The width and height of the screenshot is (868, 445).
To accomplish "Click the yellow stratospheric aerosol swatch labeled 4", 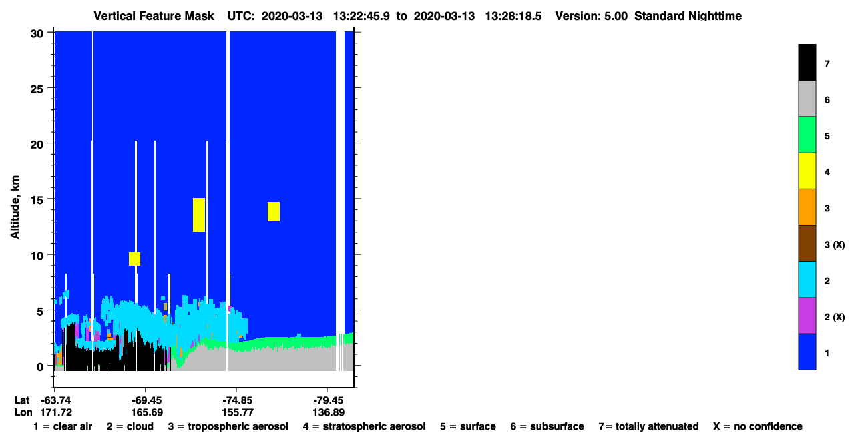I will point(807,171).
